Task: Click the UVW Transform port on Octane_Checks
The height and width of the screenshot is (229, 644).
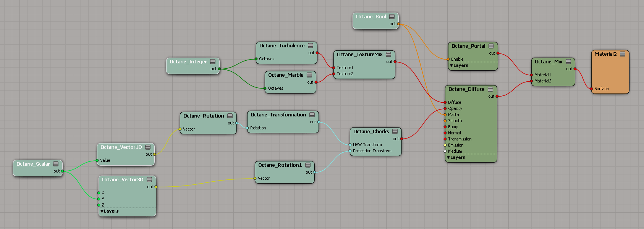Action: (x=350, y=145)
